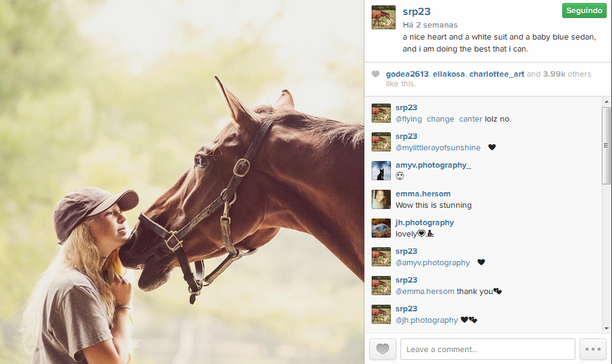This screenshot has height=364, width=612.
Task: Show the 3.99k others who liked
Action: tap(567, 74)
